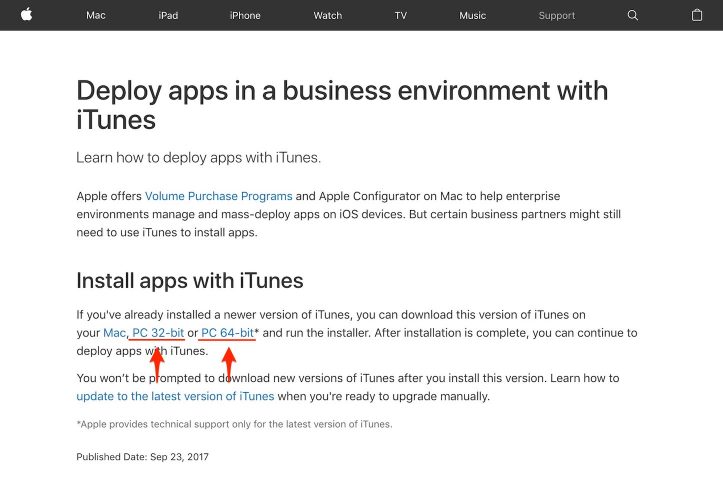This screenshot has width=723, height=500.
Task: Open the shopping bag icon
Action: tap(697, 15)
